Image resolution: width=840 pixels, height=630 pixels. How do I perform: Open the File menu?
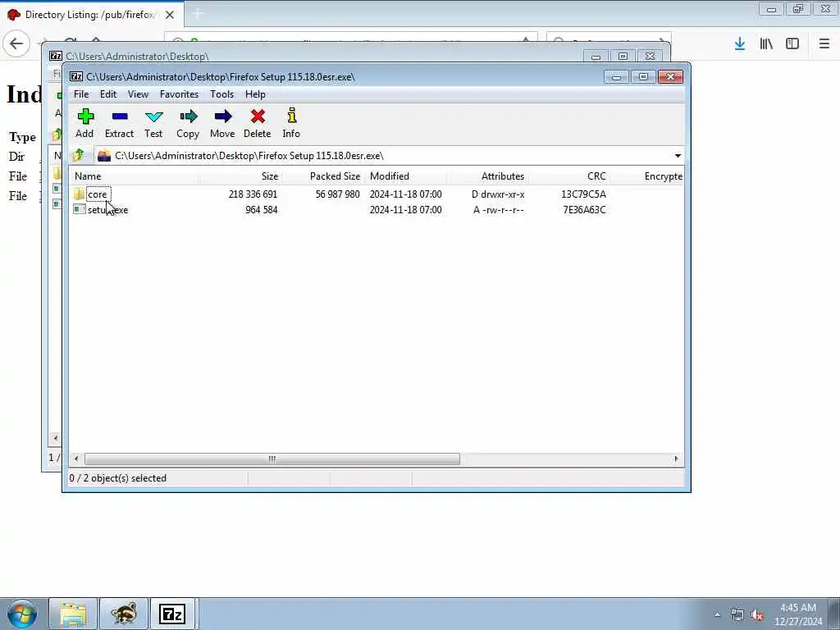pyautogui.click(x=81, y=94)
